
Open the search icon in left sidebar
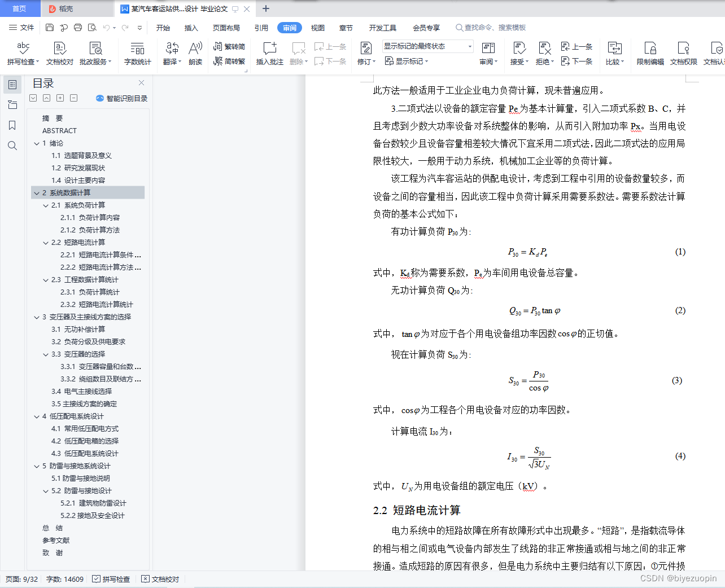click(12, 146)
